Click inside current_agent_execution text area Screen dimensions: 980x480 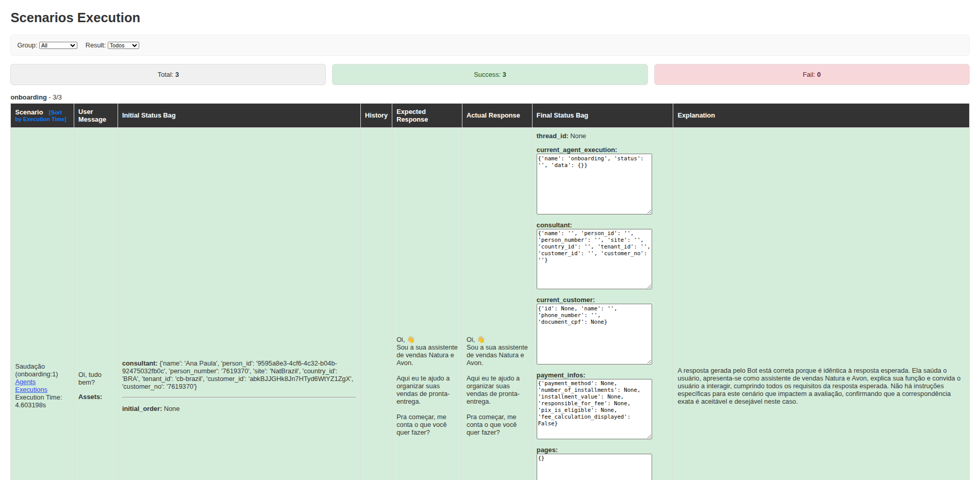(x=594, y=184)
